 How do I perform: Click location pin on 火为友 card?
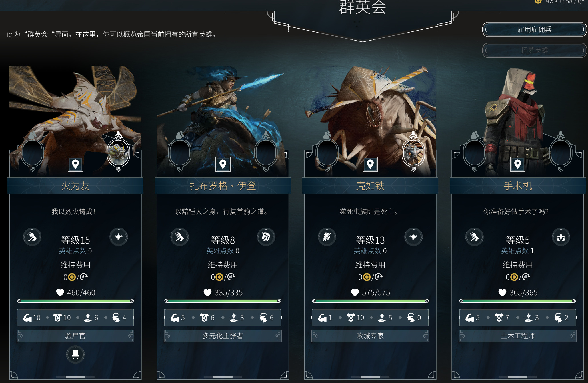(x=75, y=164)
